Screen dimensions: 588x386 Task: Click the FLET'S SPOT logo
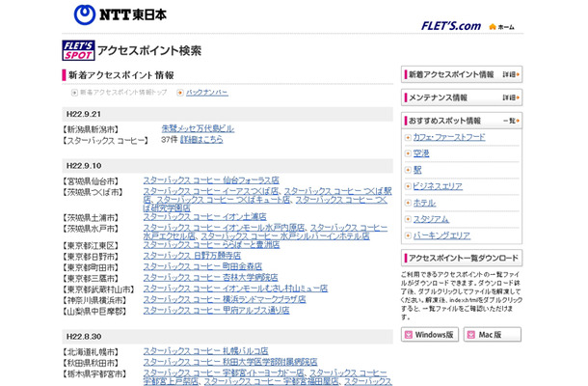(78, 50)
